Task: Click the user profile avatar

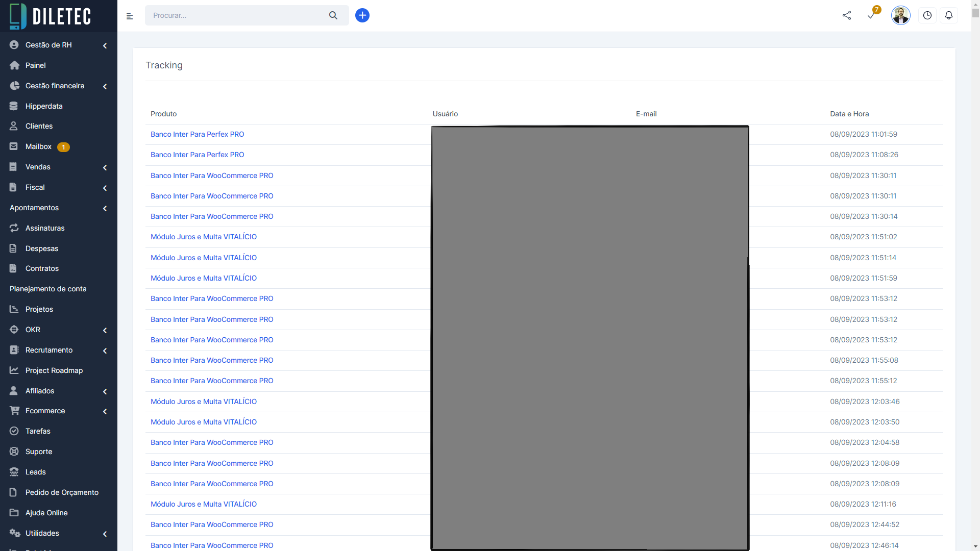Action: coord(900,15)
